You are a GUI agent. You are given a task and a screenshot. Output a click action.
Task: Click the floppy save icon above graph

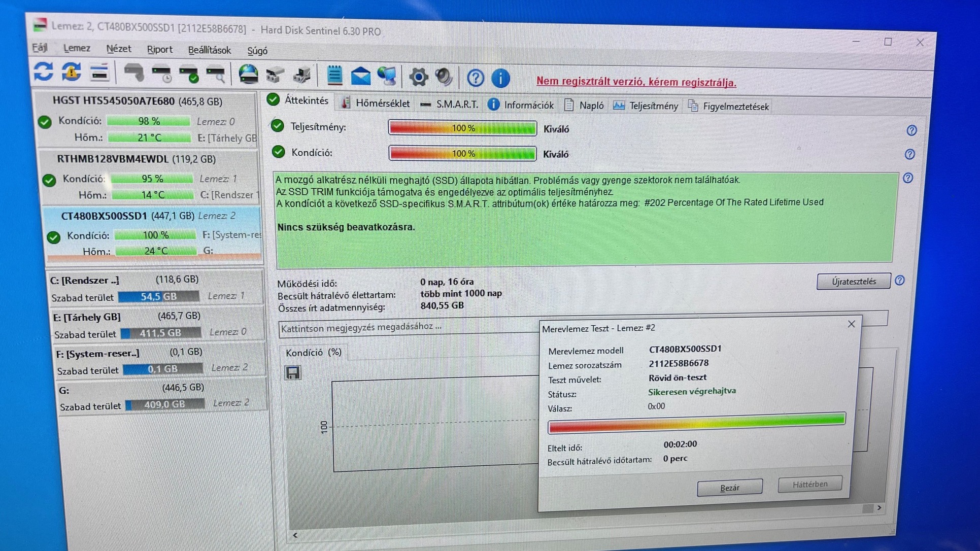[293, 373]
